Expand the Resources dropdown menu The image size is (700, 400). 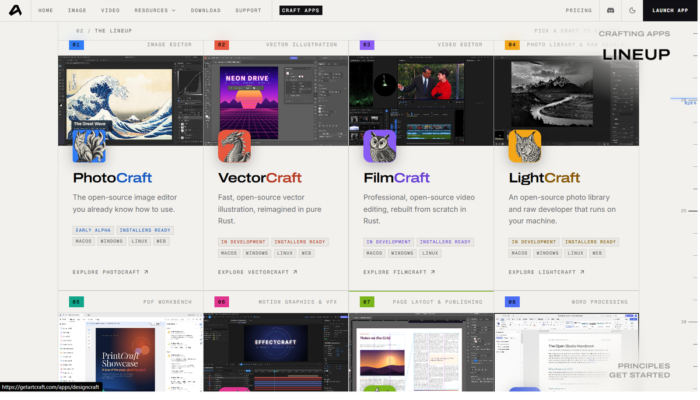[x=155, y=10]
